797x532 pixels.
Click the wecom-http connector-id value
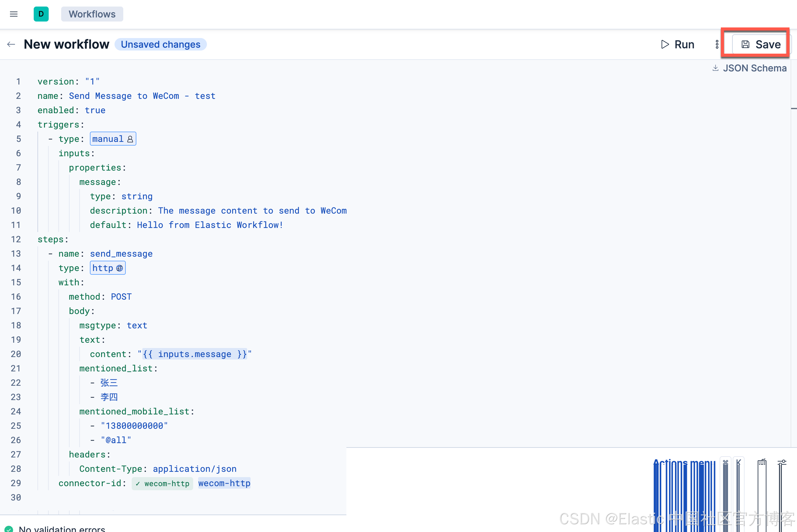[x=224, y=483]
